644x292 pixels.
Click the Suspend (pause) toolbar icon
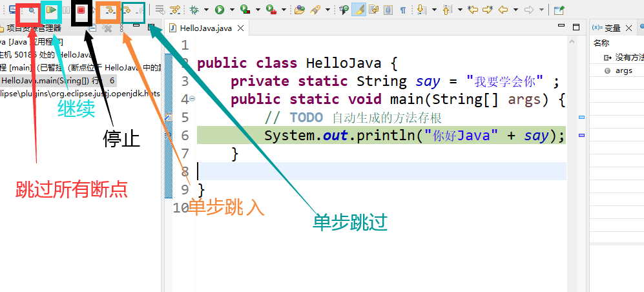[66, 10]
